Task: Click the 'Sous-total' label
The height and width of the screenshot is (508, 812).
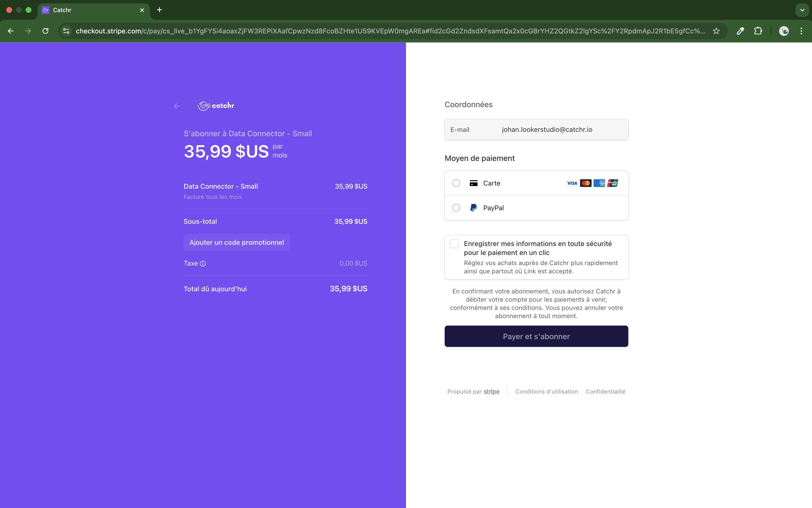Action: click(200, 221)
